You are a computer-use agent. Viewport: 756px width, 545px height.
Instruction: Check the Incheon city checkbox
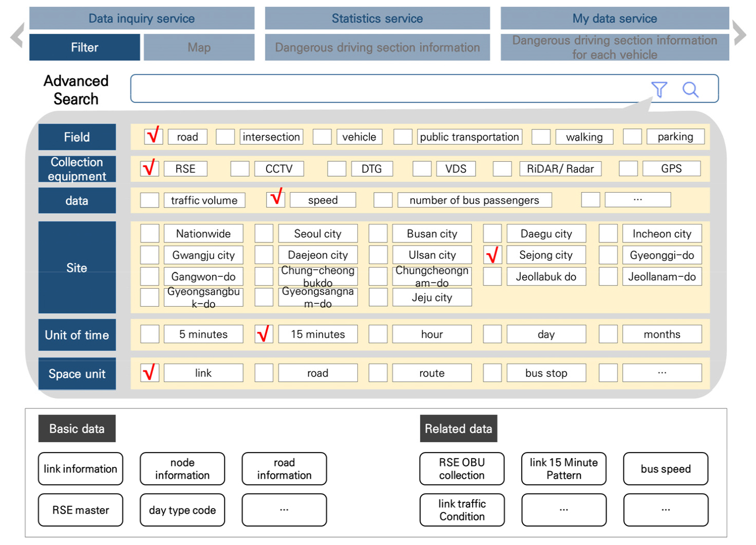click(x=608, y=233)
